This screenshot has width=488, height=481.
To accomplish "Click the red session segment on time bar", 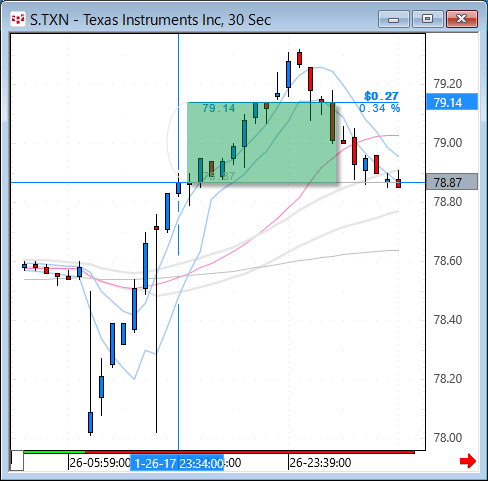I will pos(250,452).
